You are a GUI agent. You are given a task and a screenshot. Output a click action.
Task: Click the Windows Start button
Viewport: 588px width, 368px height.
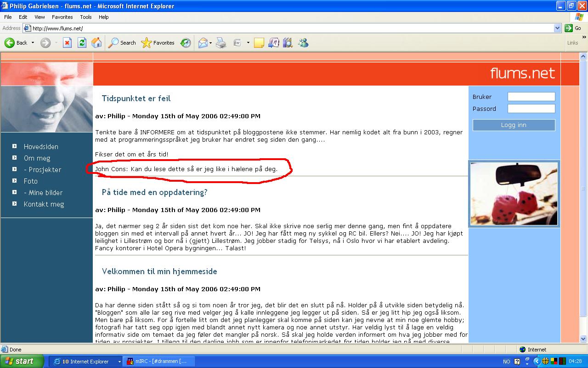(x=22, y=361)
